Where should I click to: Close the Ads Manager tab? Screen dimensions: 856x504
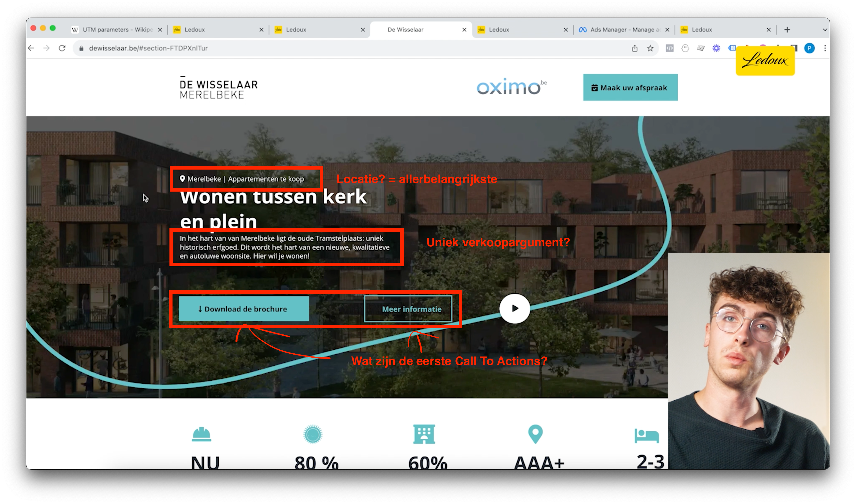coord(667,30)
